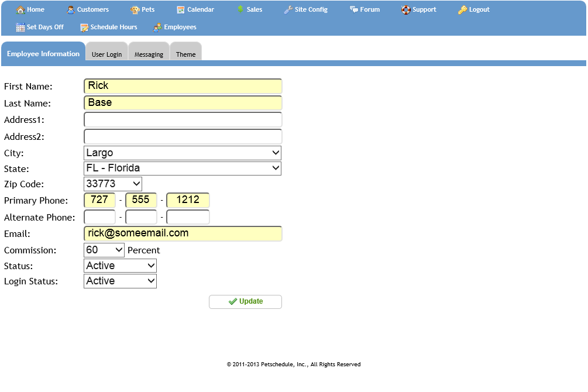Image resolution: width=588 pixels, height=392 pixels.
Task: Open Set Days Off page
Action: (45, 27)
